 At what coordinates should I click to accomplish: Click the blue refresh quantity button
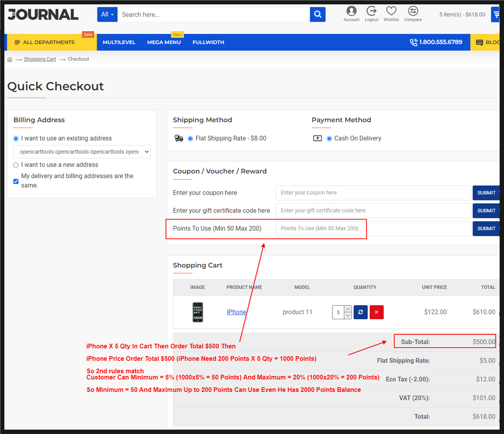361,312
